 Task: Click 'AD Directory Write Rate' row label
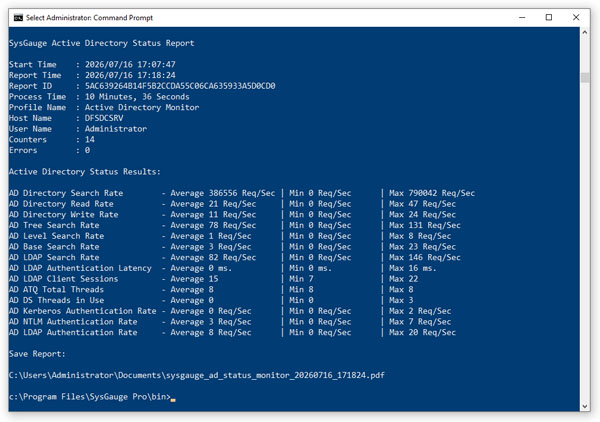pyautogui.click(x=64, y=215)
